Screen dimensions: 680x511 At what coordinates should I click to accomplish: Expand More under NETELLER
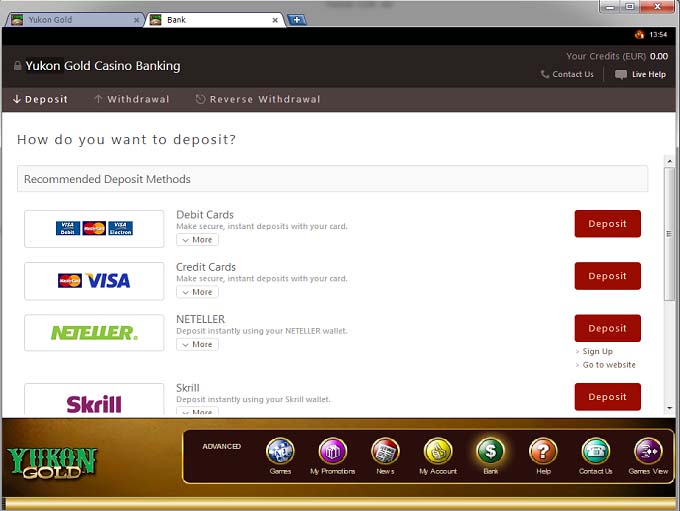coord(197,344)
